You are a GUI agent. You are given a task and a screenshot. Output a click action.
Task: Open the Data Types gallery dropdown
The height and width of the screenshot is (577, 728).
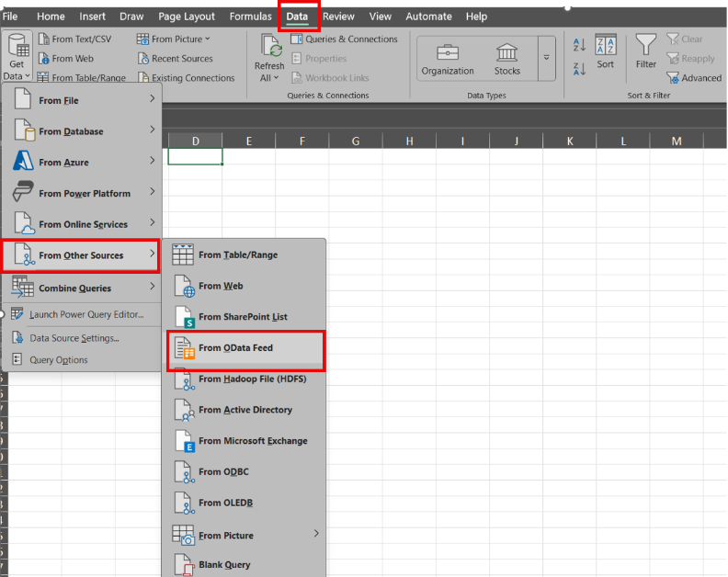(x=546, y=57)
